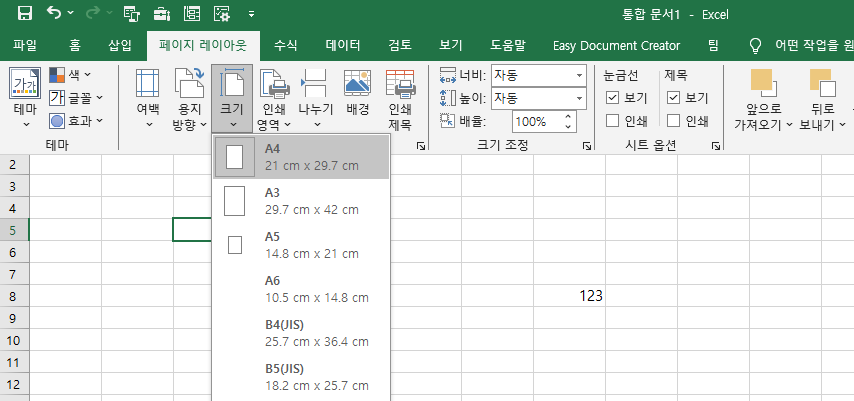Toggle 제목 인쇄 headings print checkbox

click(x=673, y=121)
